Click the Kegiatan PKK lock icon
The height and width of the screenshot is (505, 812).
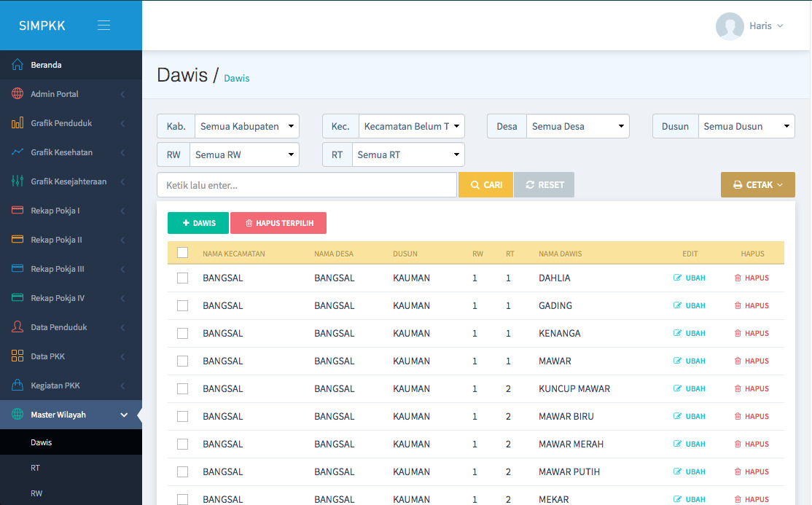point(17,385)
